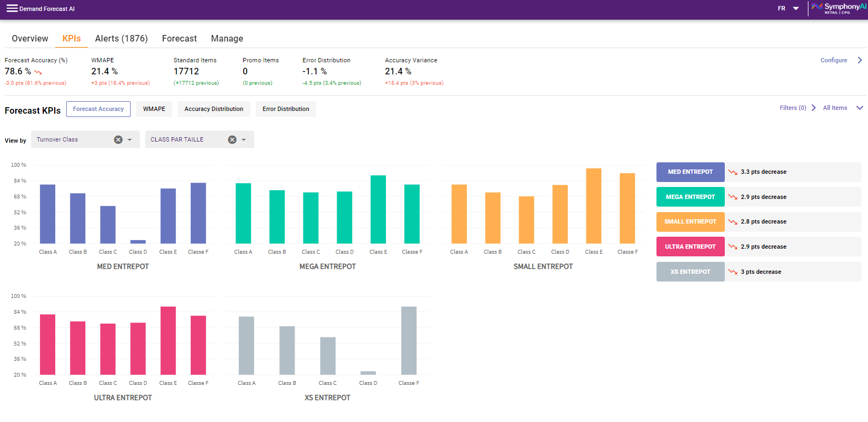Image resolution: width=868 pixels, height=422 pixels.
Task: Click the 2.8 pts decrease text
Action: point(764,221)
